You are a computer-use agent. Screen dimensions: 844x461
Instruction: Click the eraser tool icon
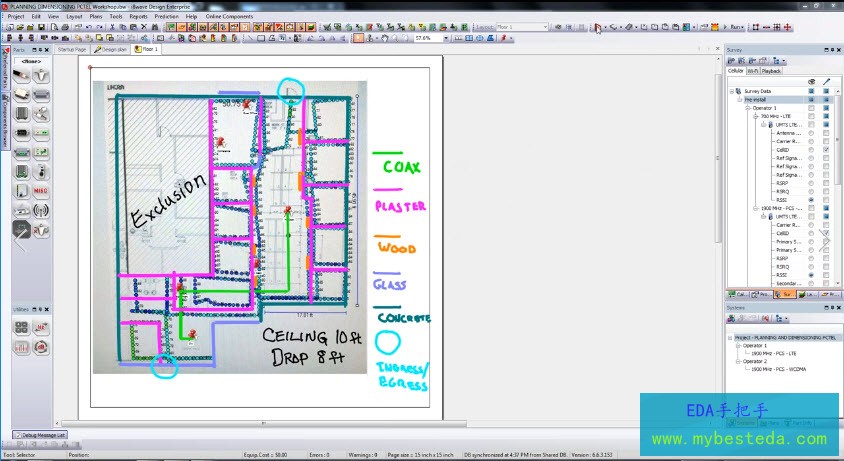point(629,27)
